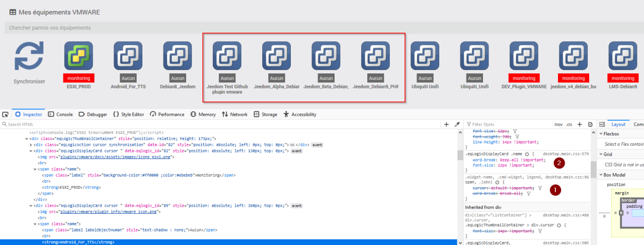Click filter icon next to cursor: default
Image resolution: width=644 pixels, height=245 pixels.
[540, 188]
